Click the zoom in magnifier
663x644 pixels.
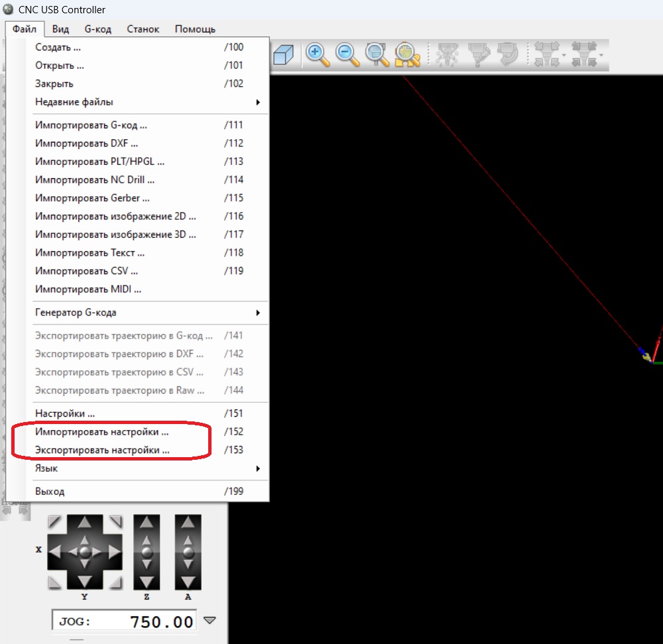[x=317, y=55]
